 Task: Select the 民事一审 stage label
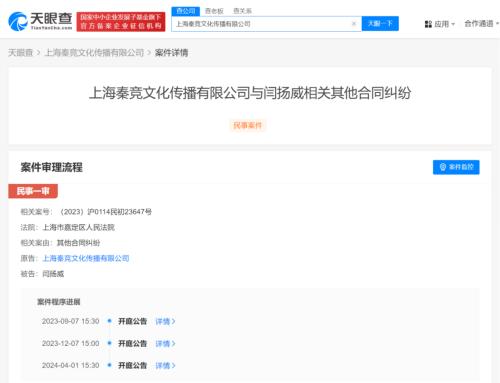click(33, 191)
